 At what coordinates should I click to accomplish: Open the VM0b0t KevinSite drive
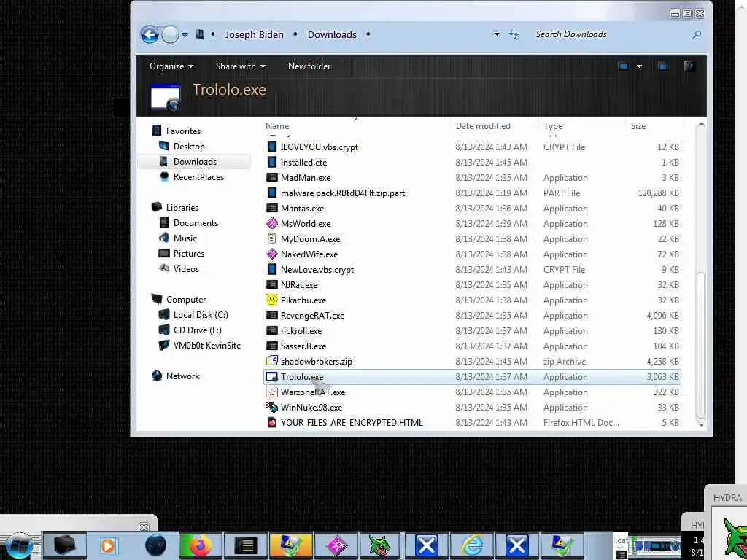[207, 346]
